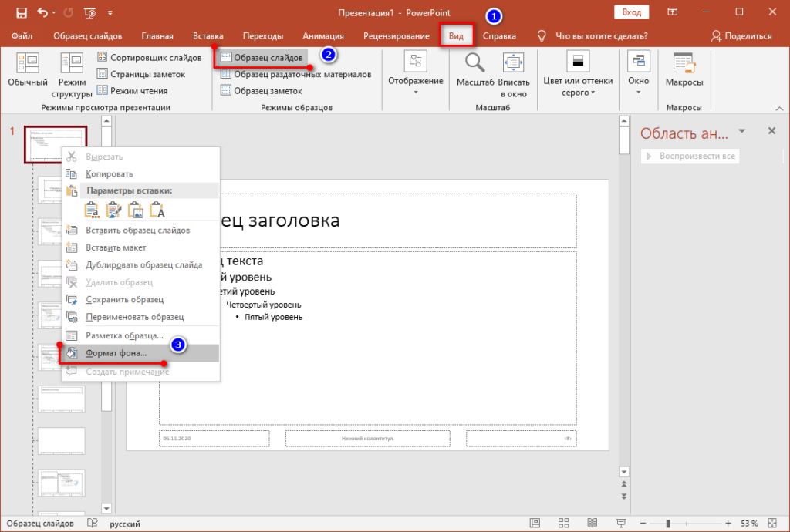Open the Вид ribbon tab

point(456,36)
